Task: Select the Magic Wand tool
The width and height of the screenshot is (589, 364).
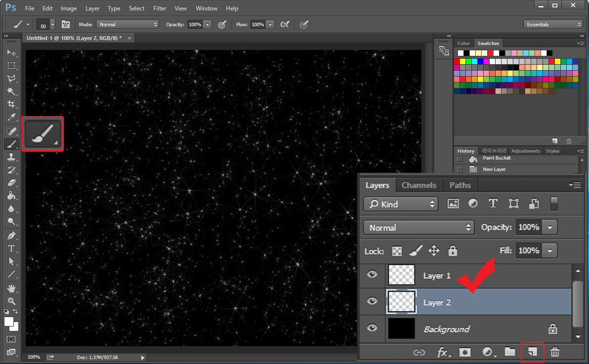Action: [11, 91]
